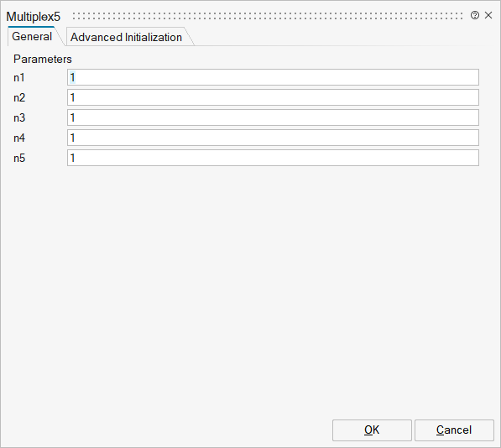501x448 pixels.
Task: Activate the n5 input box
Action: coord(273,158)
